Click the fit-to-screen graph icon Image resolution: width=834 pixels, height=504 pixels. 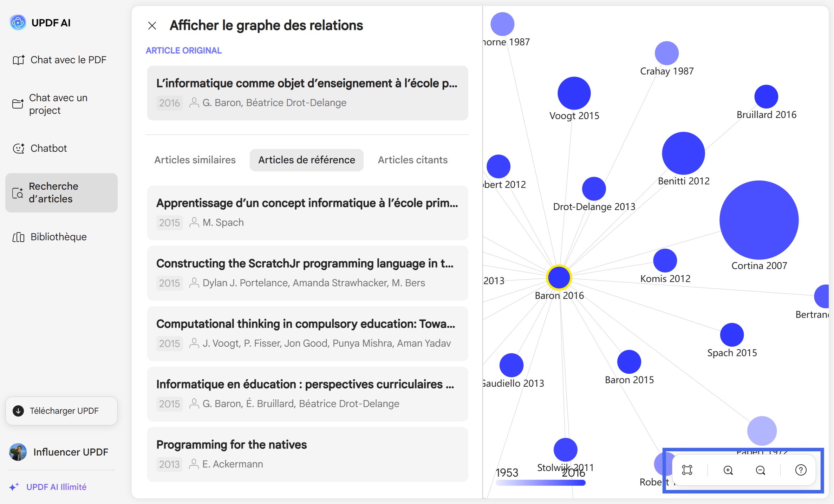coord(687,470)
